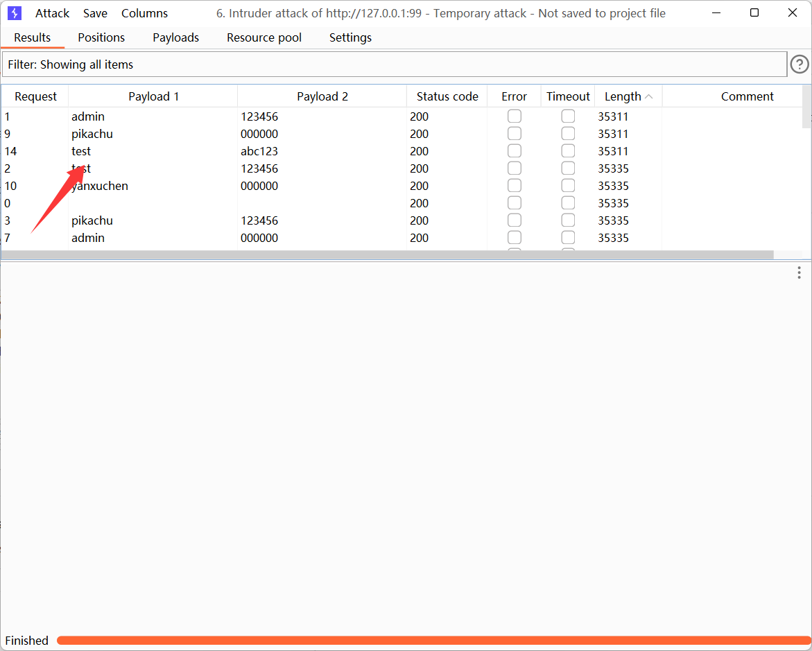Toggle Error checkbox for request 0
This screenshot has height=651, width=812.
[515, 203]
